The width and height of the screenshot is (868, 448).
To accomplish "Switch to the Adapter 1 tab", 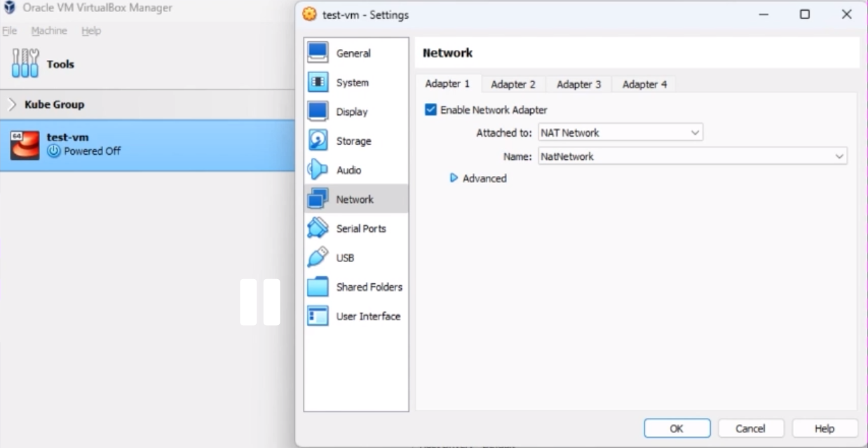I will [x=447, y=84].
